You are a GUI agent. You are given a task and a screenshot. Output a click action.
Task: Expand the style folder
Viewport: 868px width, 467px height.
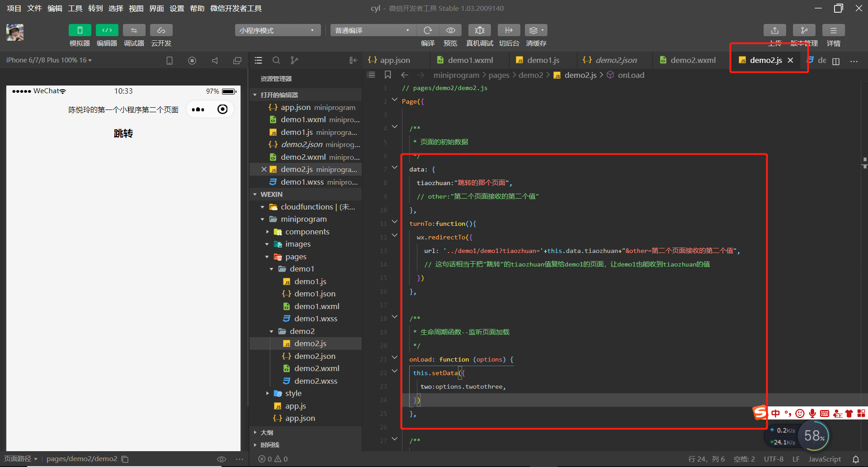pyautogui.click(x=267, y=393)
